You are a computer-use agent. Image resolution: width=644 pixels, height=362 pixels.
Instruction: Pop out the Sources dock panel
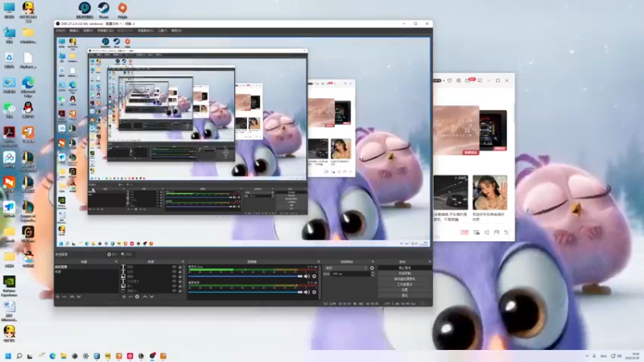click(x=183, y=261)
